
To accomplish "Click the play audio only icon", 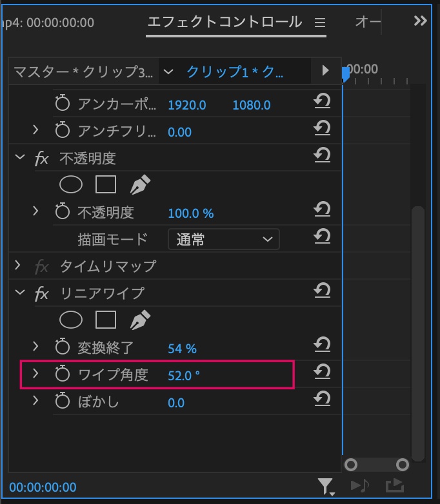I will click(x=360, y=485).
